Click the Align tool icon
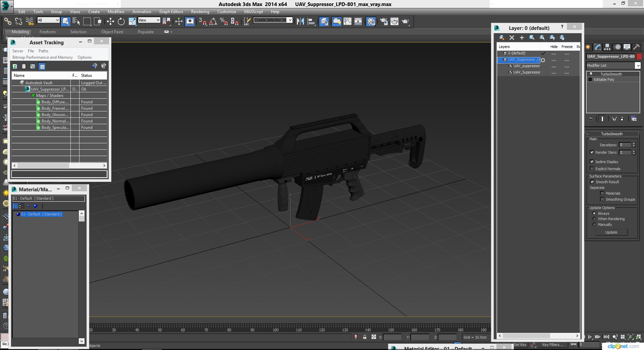Image resolution: width=644 pixels, height=350 pixels. point(312,21)
